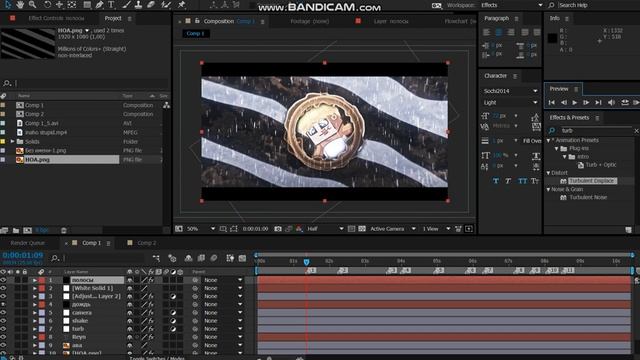Hide camera layer visibility
This screenshot has width=640, height=360.
click(x=3, y=313)
